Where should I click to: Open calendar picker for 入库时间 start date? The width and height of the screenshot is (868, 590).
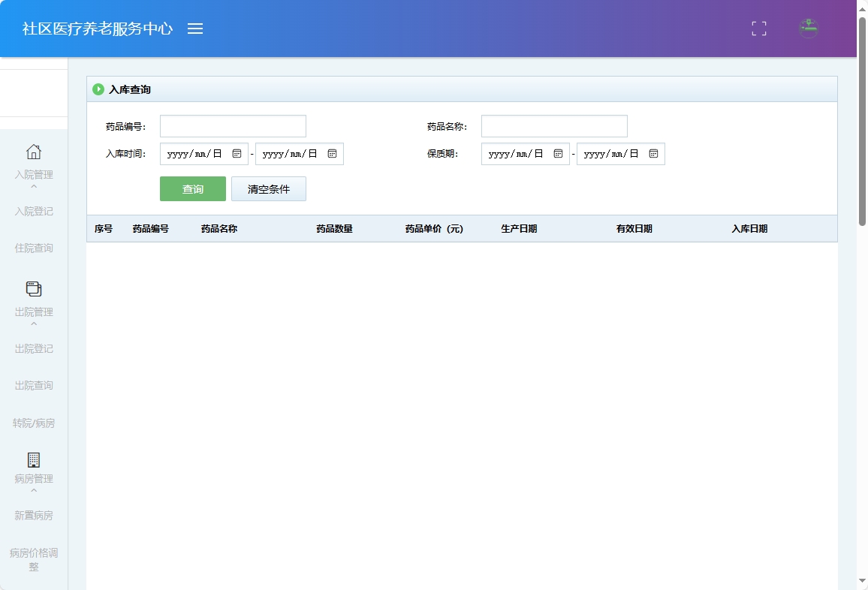click(237, 153)
